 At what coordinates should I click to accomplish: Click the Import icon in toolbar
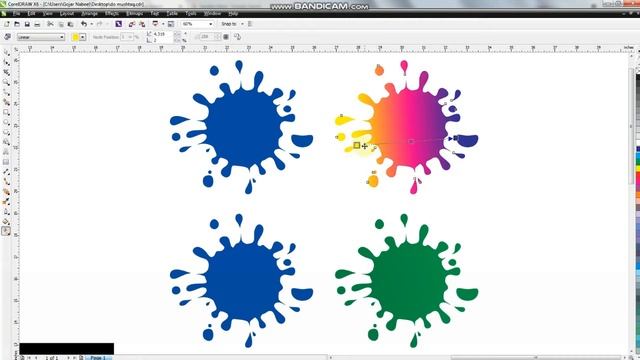[x=131, y=24]
